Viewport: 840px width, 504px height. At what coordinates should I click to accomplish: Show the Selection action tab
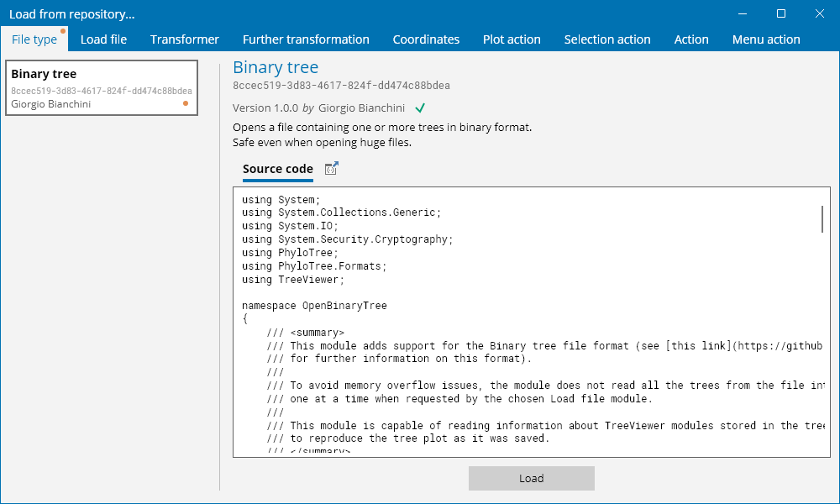(607, 39)
